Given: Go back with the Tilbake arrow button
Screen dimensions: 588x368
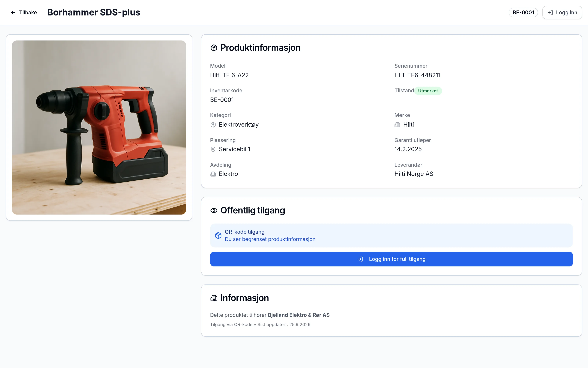Looking at the screenshot, I should pos(24,12).
